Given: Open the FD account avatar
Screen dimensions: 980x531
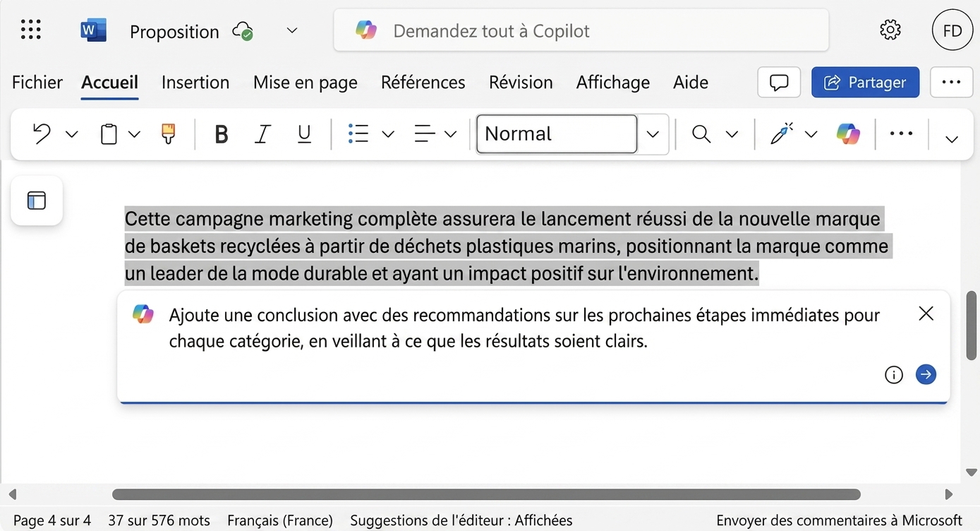Looking at the screenshot, I should 952,30.
